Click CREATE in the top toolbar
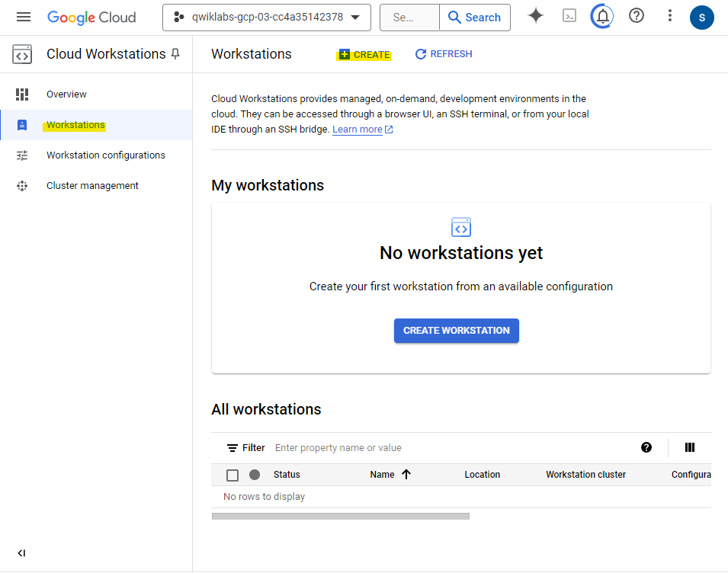Screen dimensions: 728x573 [364, 55]
